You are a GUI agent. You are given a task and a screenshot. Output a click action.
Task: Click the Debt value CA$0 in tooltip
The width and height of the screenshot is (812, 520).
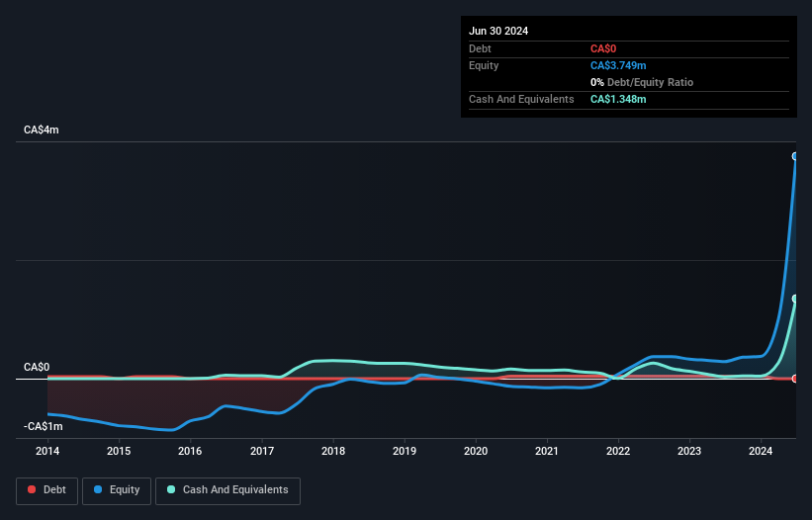(x=603, y=48)
